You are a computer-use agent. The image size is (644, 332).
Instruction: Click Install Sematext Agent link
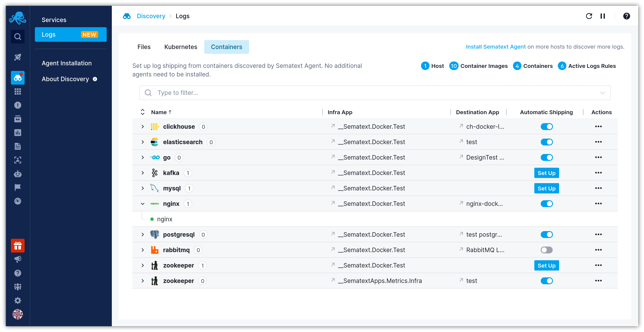[495, 47]
